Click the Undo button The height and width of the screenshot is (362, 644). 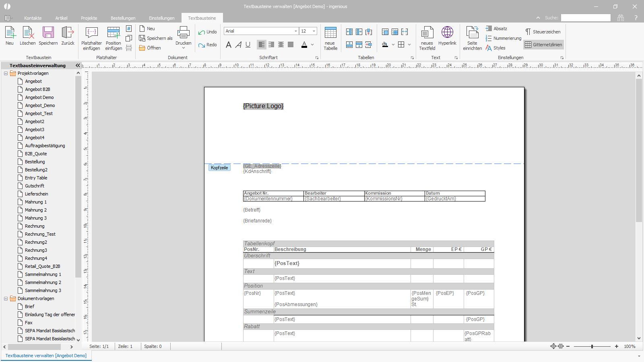(x=208, y=32)
